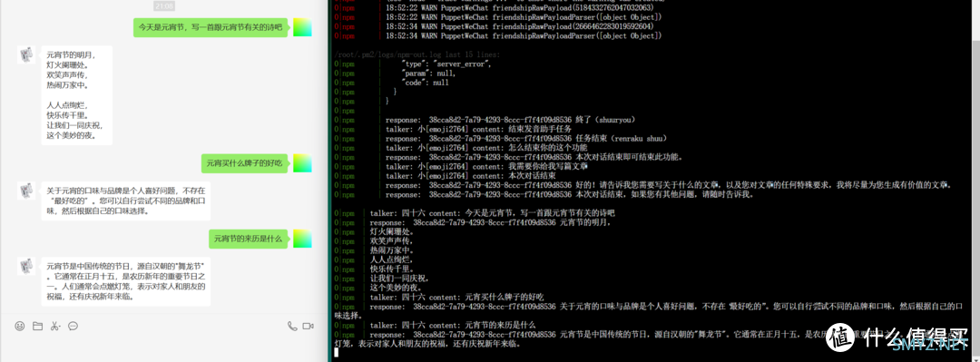Click the last friendshipRawPayloadParser line at 18:52:34
Screen dimensions: 980x362
(x=524, y=35)
